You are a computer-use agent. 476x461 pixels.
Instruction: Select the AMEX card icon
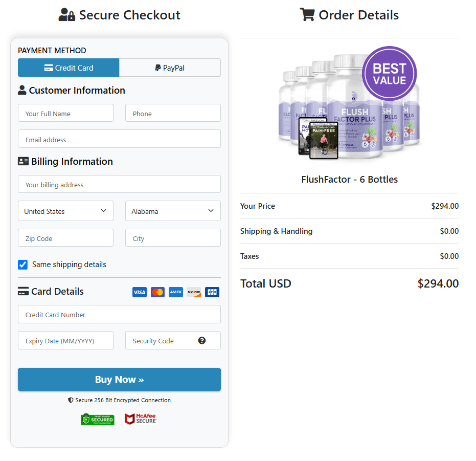pyautogui.click(x=175, y=292)
